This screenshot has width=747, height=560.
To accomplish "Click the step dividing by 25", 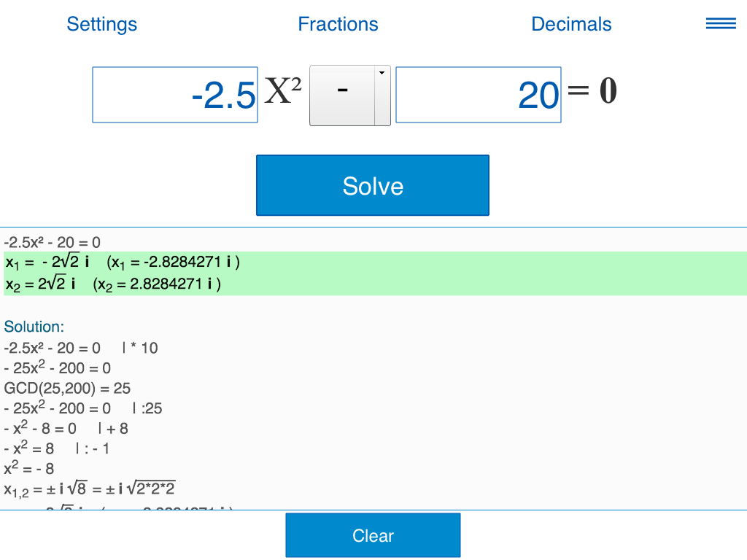I will 83,408.
